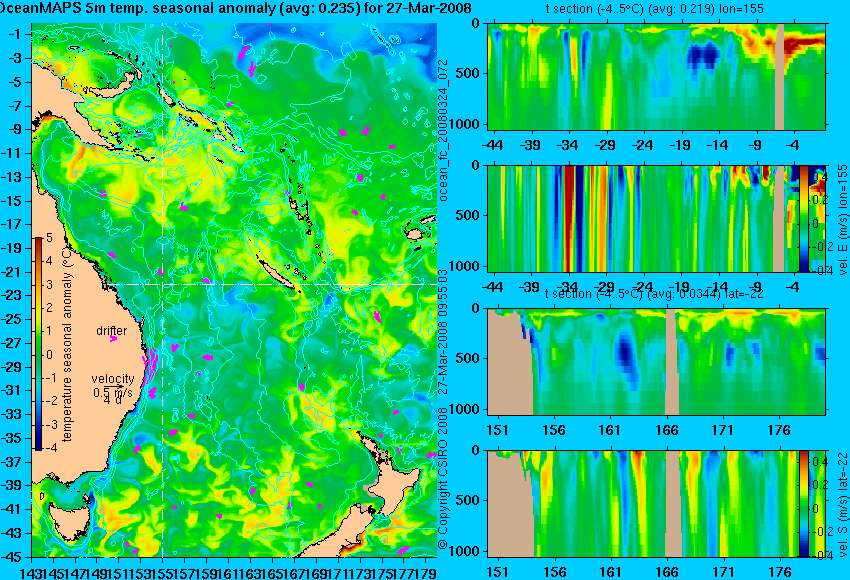Click the magenta drifter marker in the legend
The image size is (850, 580).
(x=113, y=339)
